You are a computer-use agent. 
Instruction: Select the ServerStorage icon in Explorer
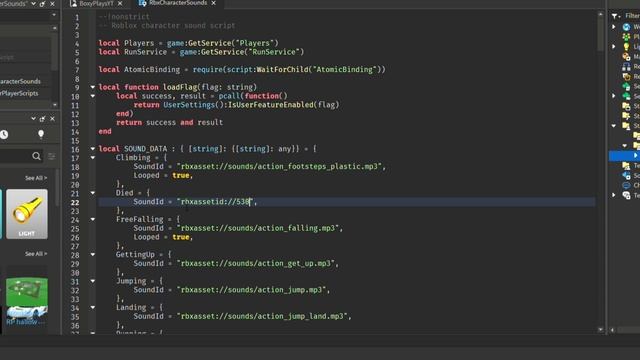click(x=626, y=96)
